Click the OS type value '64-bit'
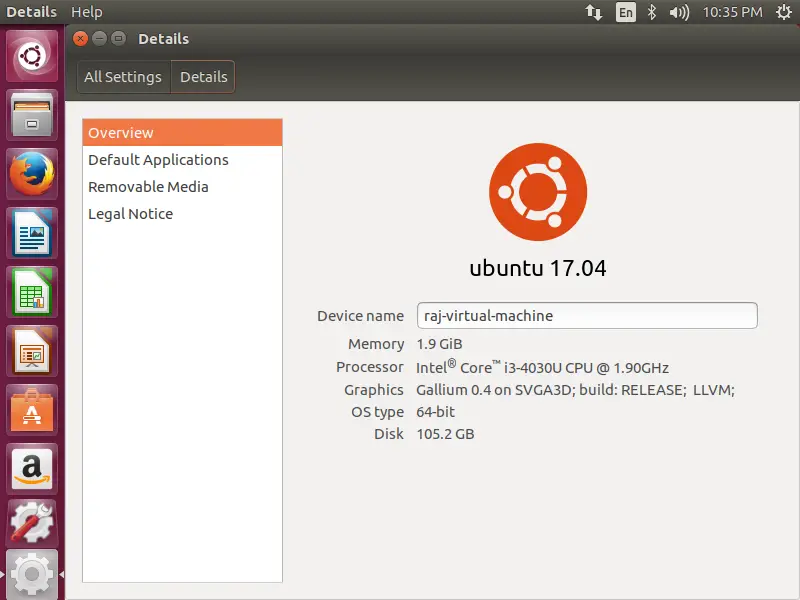The height and width of the screenshot is (600, 800). tap(435, 412)
